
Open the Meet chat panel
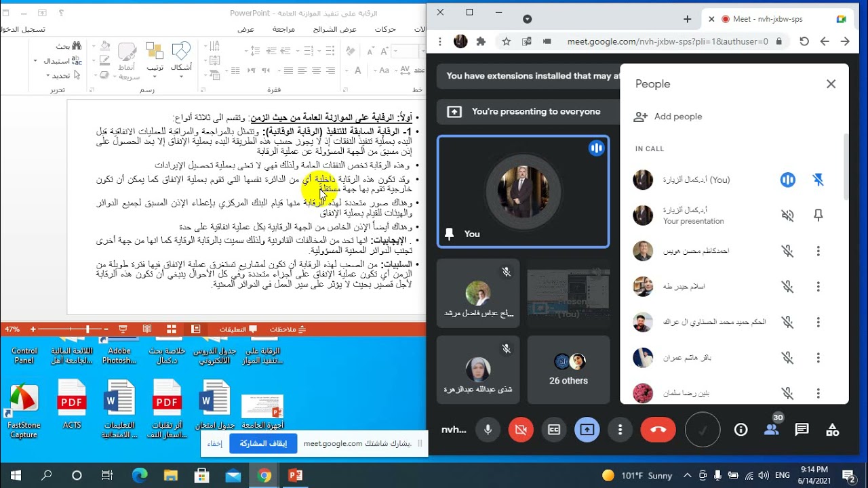(802, 430)
